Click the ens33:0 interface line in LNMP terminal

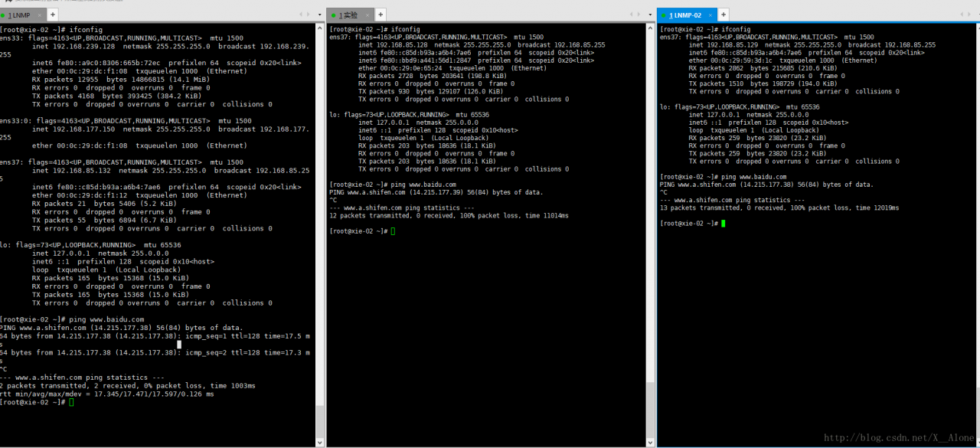[126, 121]
